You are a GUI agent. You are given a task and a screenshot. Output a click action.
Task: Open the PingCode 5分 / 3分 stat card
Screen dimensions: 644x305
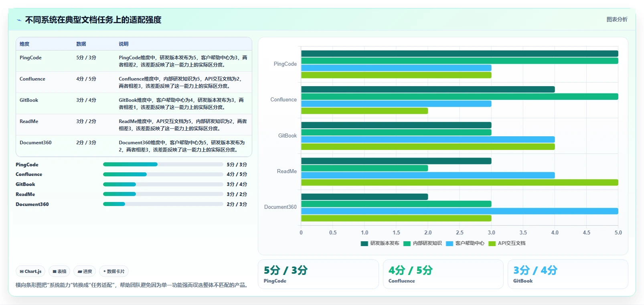click(318, 274)
